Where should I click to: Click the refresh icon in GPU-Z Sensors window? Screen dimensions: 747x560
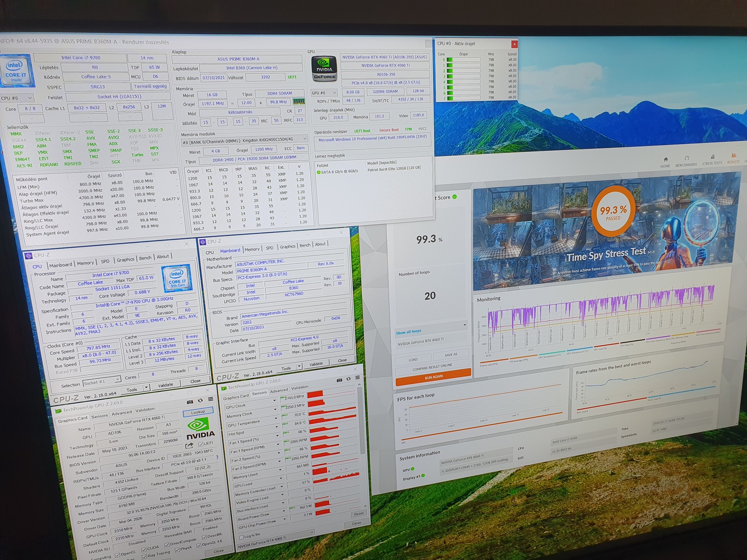coord(348,379)
